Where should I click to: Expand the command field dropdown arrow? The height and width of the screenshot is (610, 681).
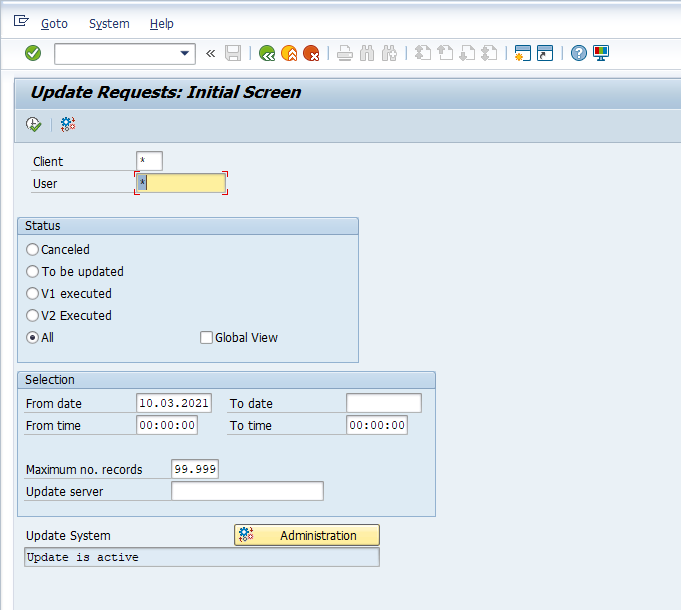pos(185,53)
